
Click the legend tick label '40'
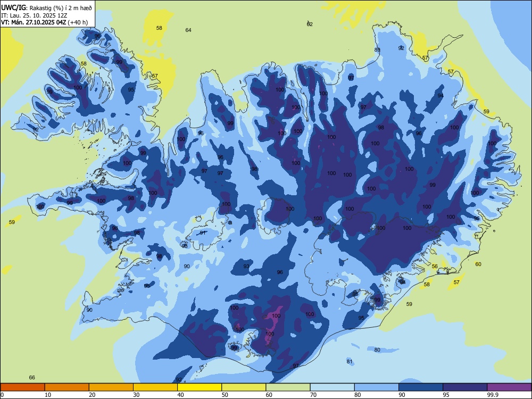point(180,395)
